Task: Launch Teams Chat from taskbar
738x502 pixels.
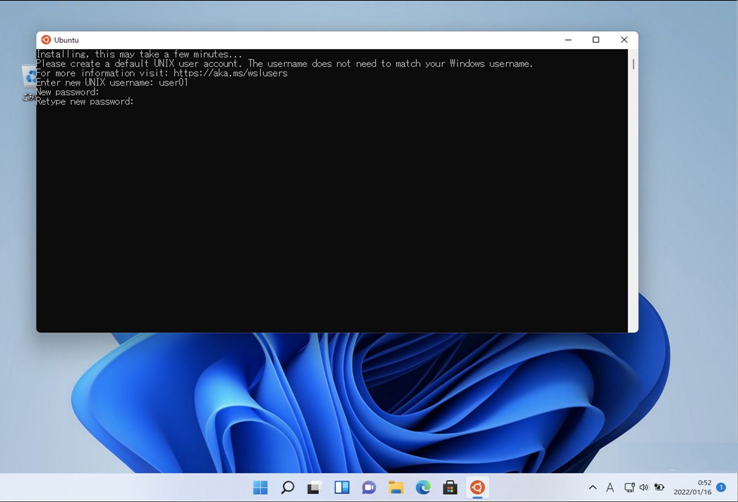Action: 369,487
